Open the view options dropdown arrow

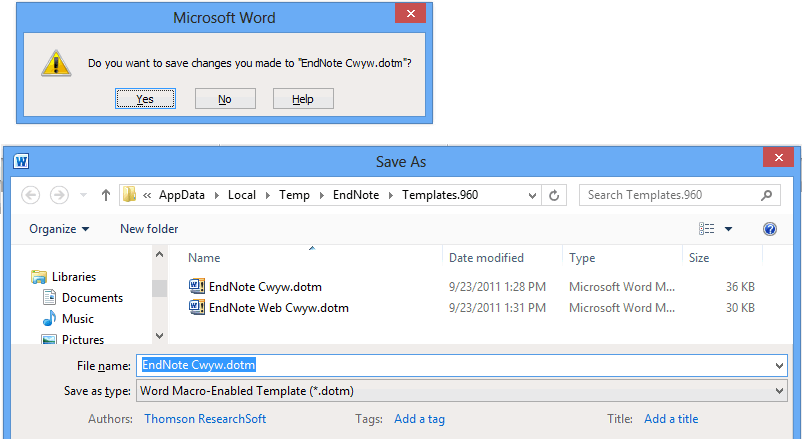728,229
